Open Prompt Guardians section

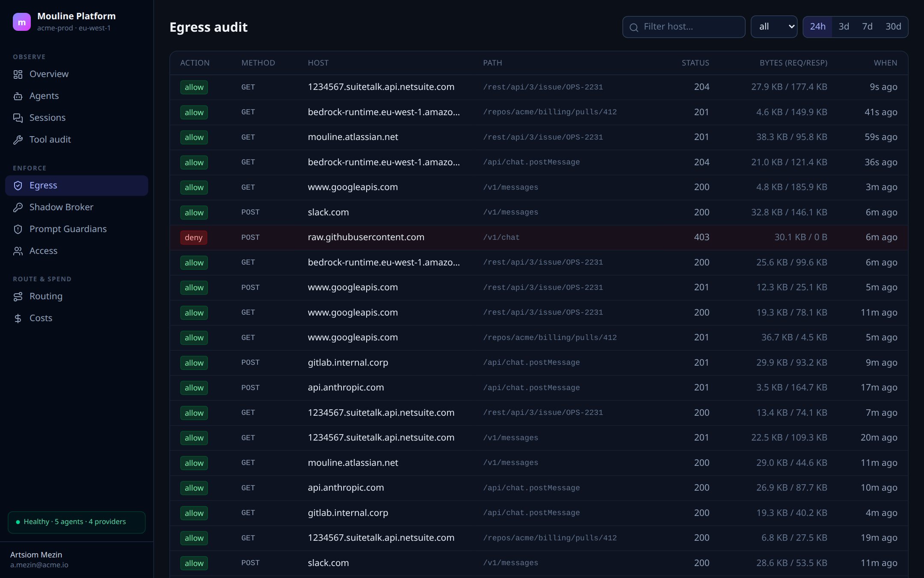tap(77, 229)
